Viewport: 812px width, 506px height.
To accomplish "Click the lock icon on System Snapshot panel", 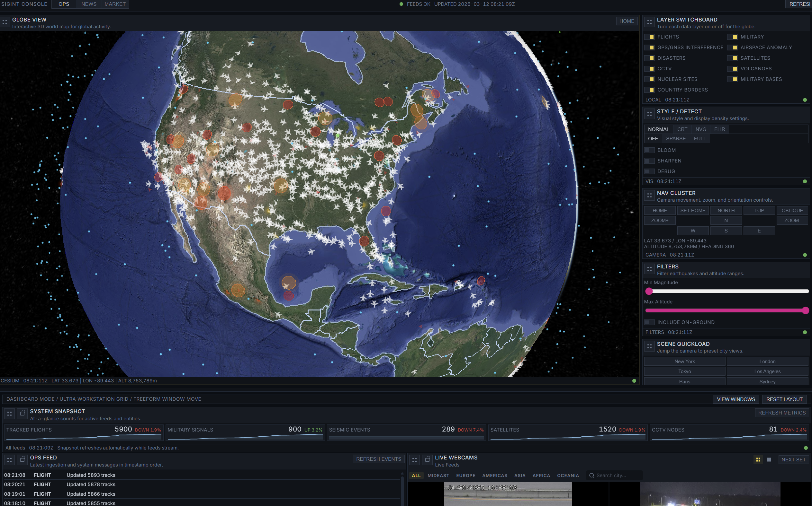I will coord(22,413).
